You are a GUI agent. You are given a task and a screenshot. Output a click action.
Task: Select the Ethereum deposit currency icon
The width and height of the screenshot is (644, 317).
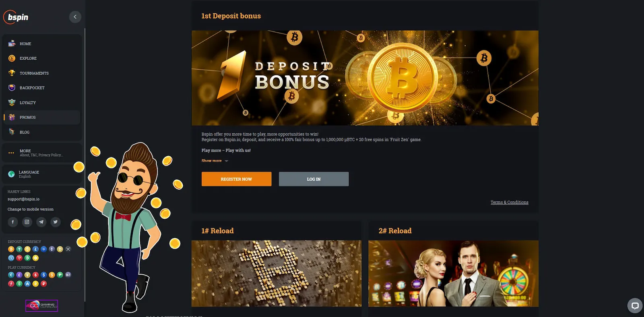[52, 249]
